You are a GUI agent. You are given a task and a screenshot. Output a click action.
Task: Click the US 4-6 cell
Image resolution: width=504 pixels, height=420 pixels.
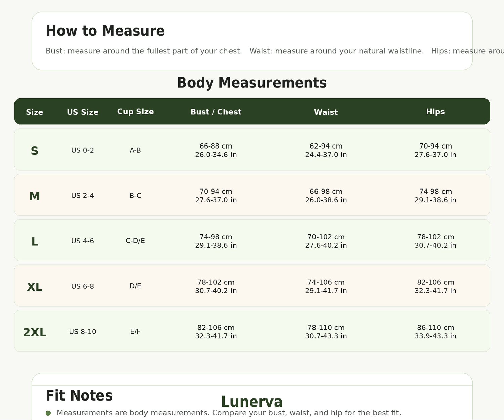(x=83, y=241)
